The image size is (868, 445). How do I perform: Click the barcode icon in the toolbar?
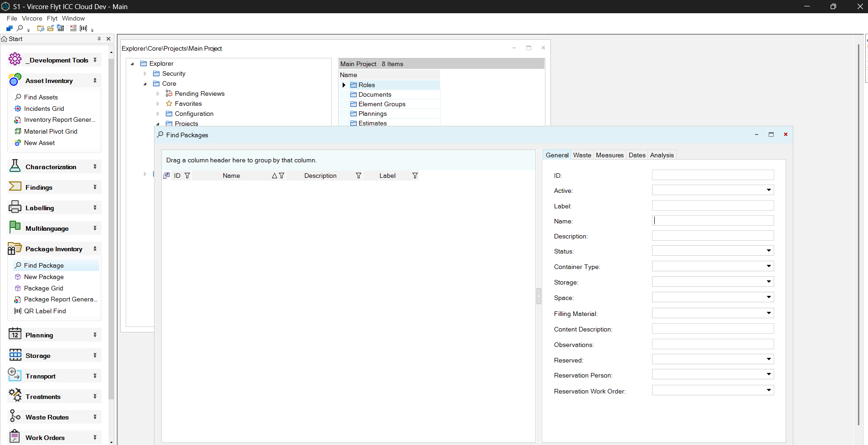(x=83, y=28)
